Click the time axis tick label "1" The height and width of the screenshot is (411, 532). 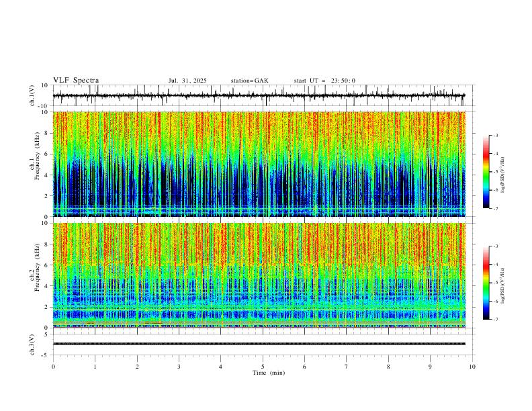(x=95, y=367)
